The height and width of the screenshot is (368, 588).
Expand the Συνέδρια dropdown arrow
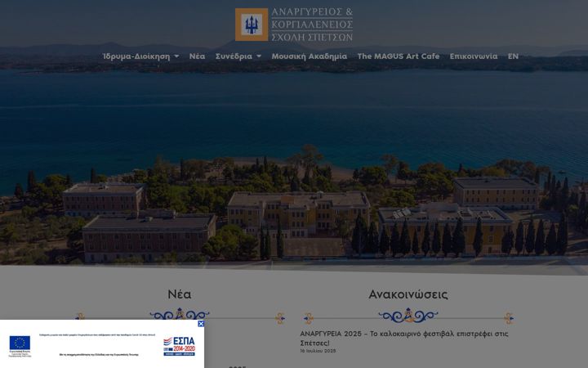click(259, 56)
